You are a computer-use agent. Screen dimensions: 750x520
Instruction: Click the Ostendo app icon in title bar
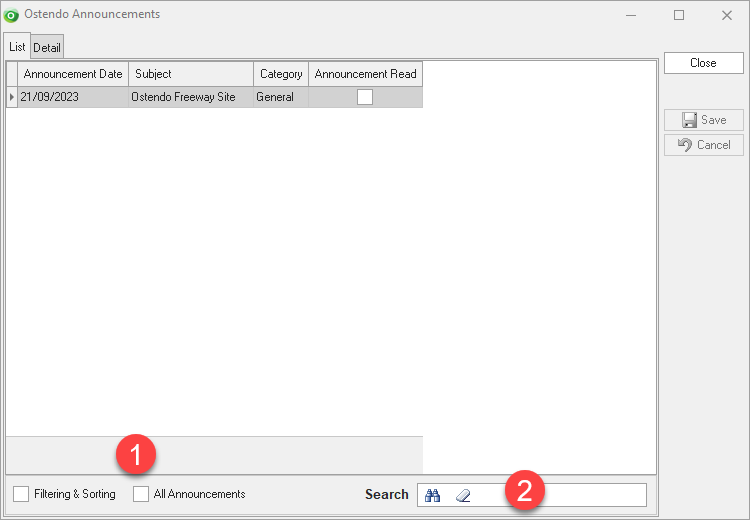11,15
